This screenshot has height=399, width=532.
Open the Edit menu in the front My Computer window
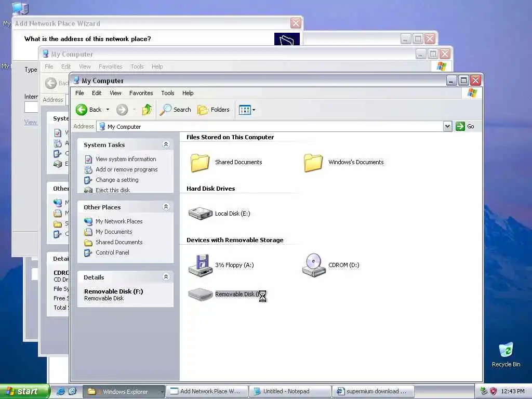97,93
